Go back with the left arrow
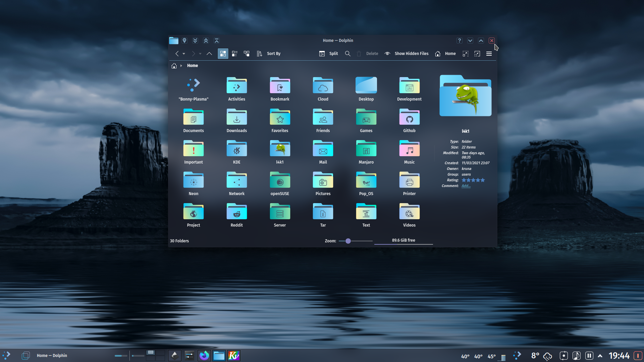 [x=177, y=54]
